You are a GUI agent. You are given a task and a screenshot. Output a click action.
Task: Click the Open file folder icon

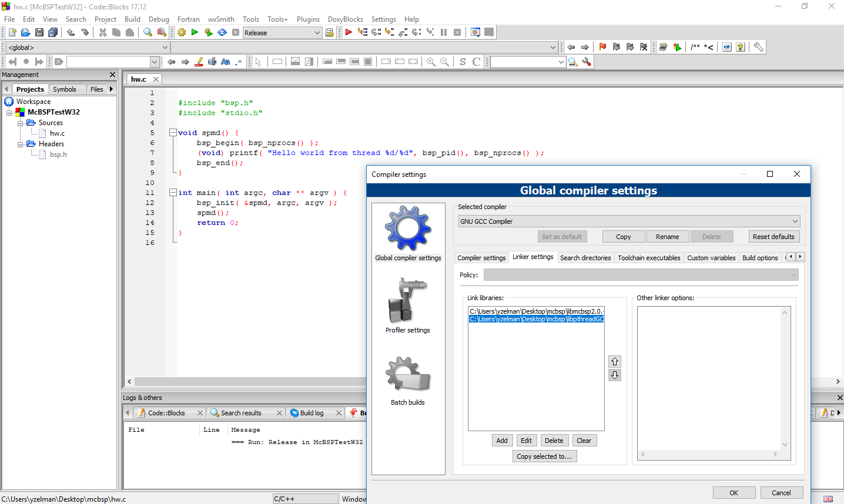pos(25,32)
